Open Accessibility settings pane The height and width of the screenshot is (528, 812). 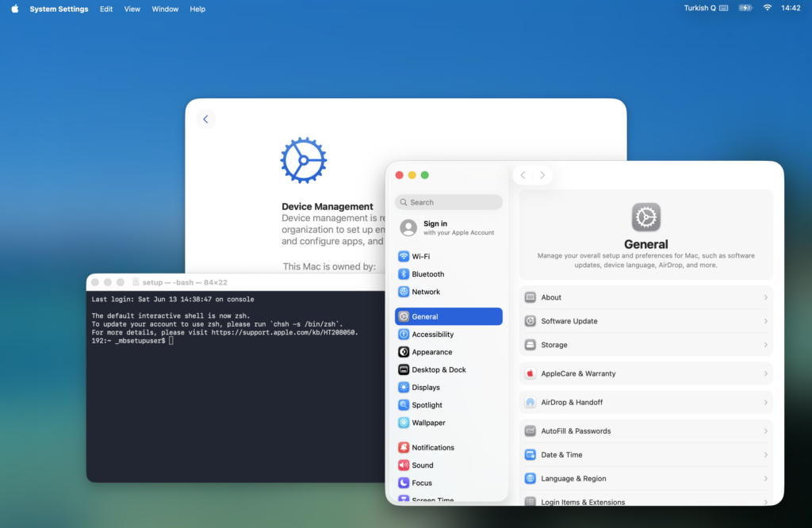(x=449, y=335)
